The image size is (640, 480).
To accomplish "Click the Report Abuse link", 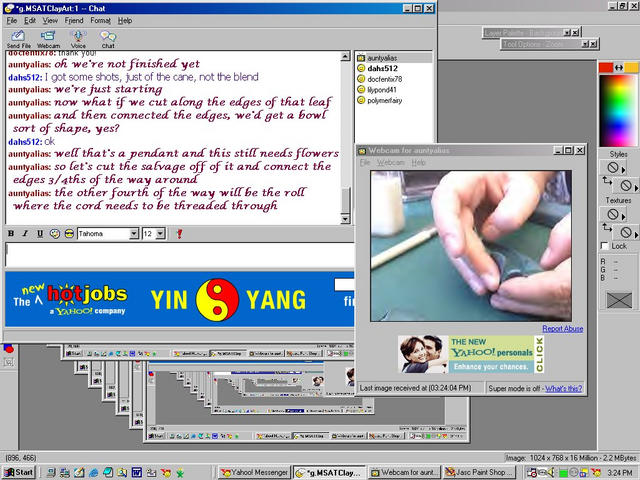I will pyautogui.click(x=562, y=329).
